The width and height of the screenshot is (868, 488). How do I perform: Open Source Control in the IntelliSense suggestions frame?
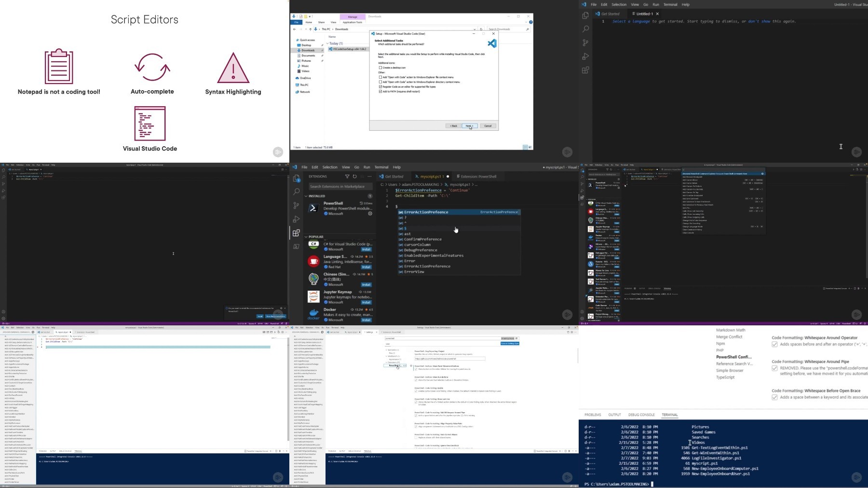[297, 206]
